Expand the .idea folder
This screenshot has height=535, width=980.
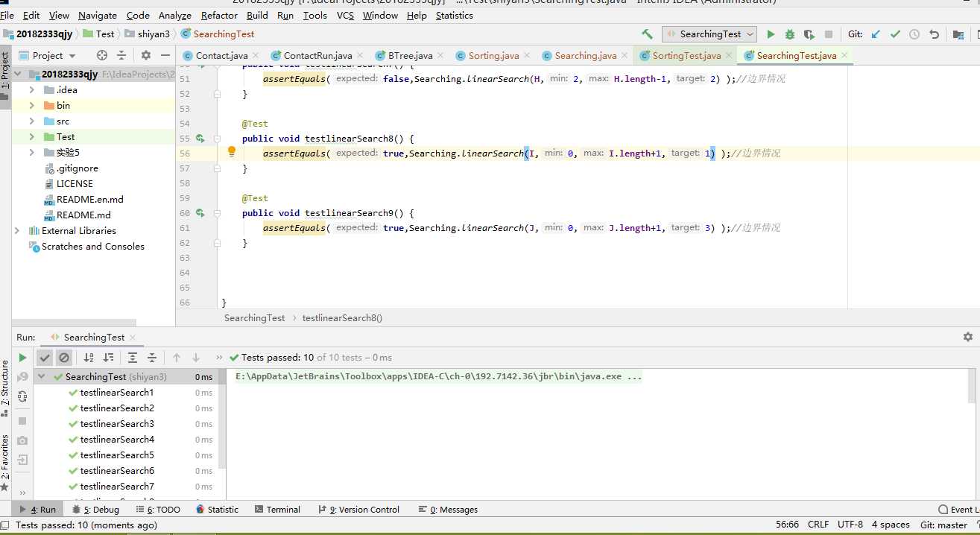tap(31, 89)
